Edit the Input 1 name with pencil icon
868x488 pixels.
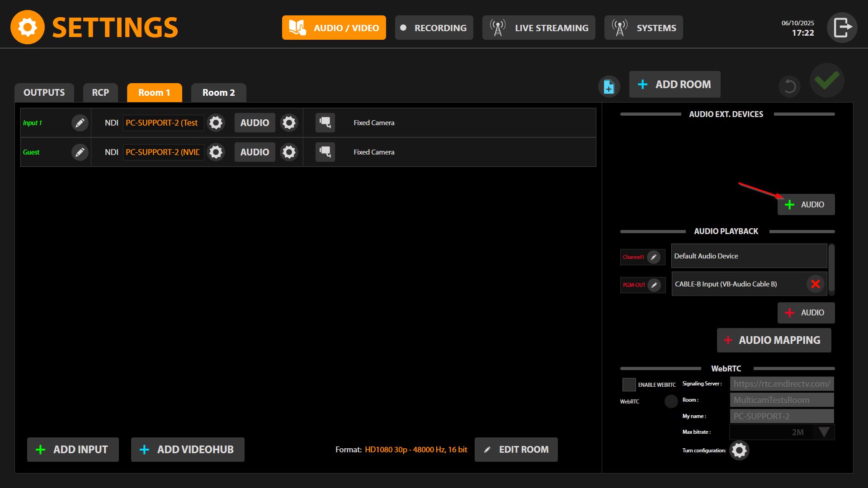[x=80, y=123]
